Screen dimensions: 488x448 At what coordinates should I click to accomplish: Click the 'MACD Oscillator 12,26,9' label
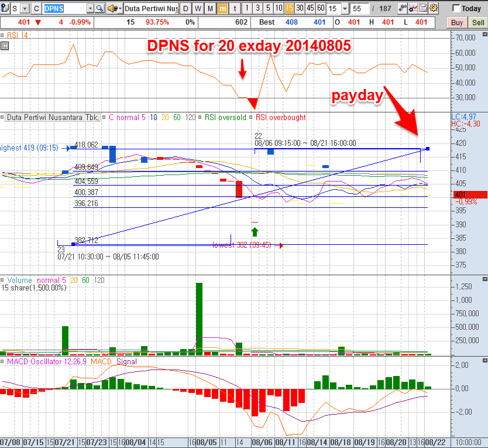coord(47,362)
